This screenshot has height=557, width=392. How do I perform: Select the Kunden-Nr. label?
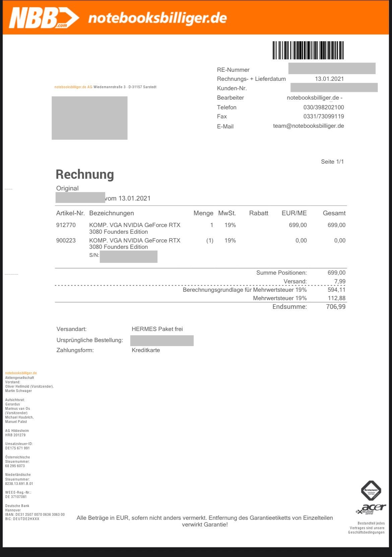(x=232, y=88)
